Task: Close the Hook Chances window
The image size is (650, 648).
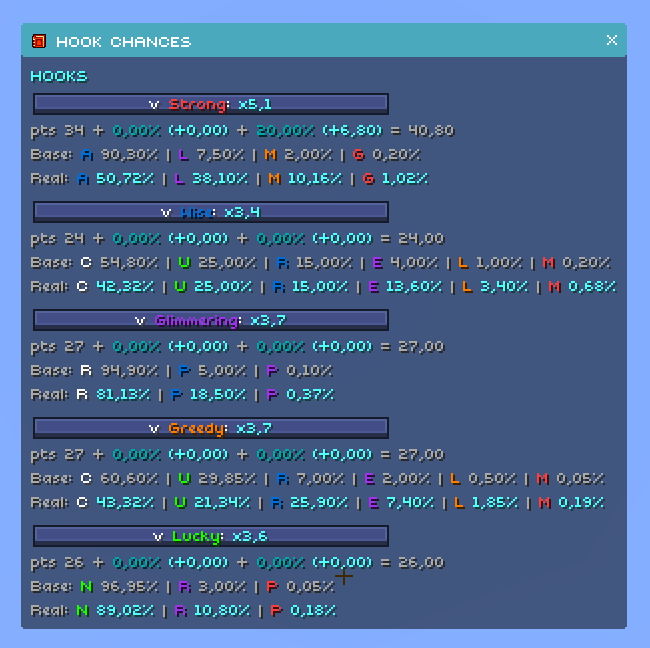Action: (x=612, y=41)
